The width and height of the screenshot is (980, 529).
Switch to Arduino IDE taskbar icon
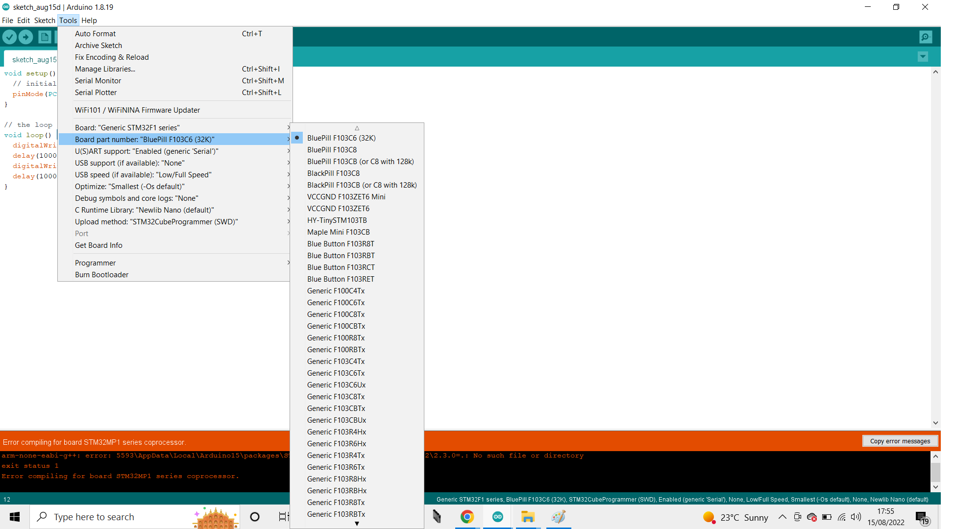pyautogui.click(x=497, y=517)
